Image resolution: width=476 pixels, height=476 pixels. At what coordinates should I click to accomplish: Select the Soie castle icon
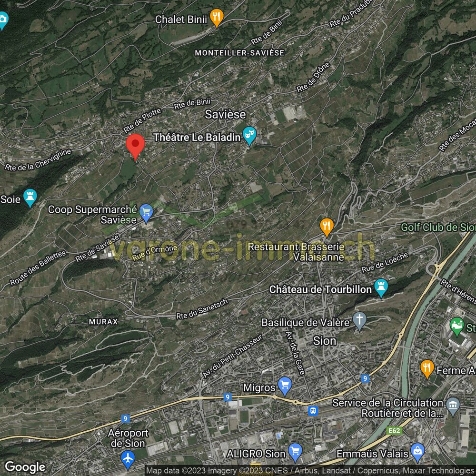point(30,198)
